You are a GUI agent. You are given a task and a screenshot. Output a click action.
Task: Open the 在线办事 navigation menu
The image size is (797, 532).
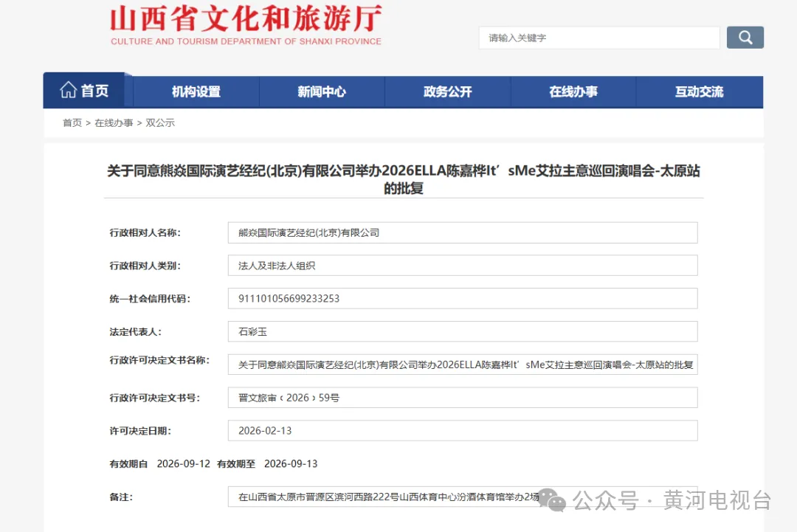573,92
